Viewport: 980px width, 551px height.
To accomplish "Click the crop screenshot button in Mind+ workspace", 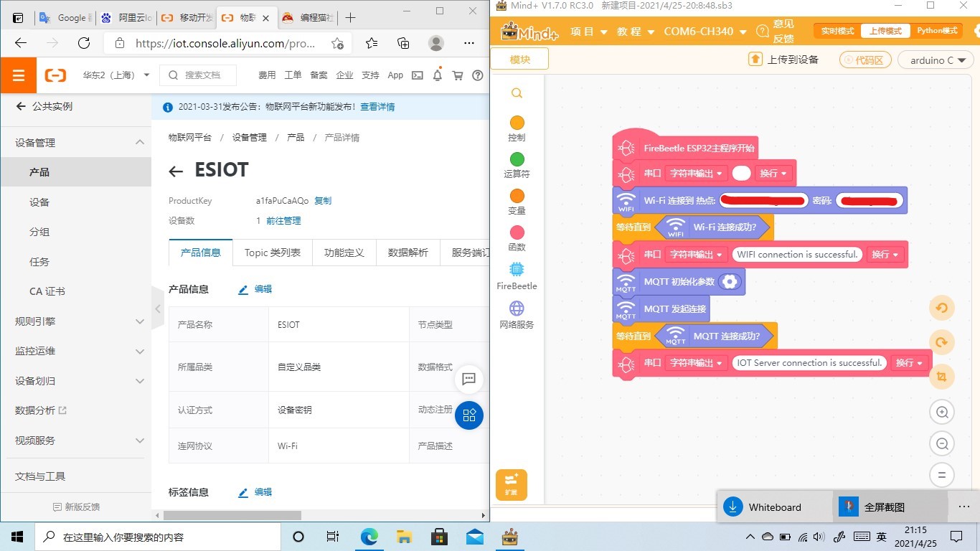I will [x=942, y=376].
